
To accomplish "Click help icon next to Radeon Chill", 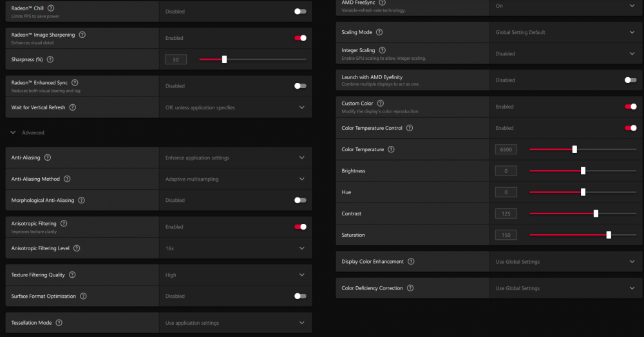I will tap(51, 8).
